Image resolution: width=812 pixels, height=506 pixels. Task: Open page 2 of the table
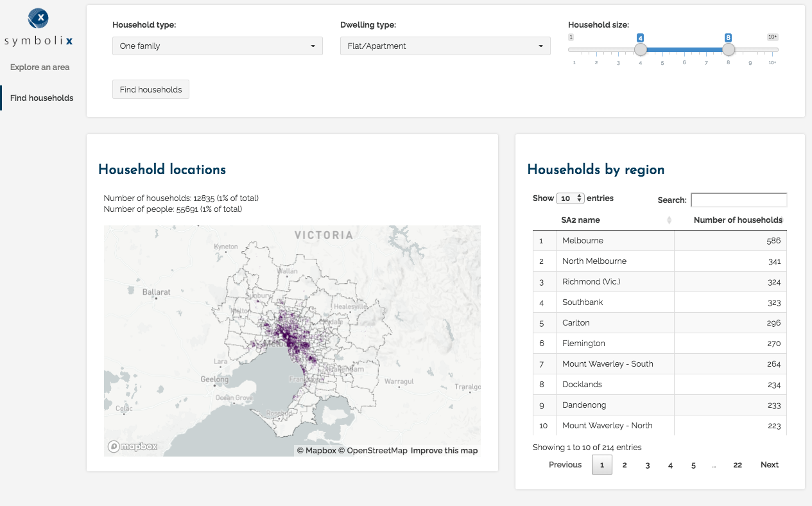tap(625, 465)
